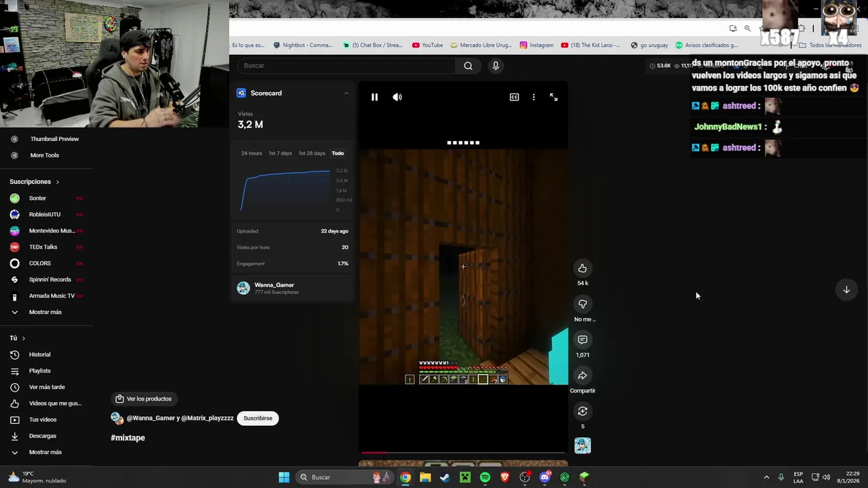Start voice search with microphone icon
The height and width of the screenshot is (488, 868).
496,66
